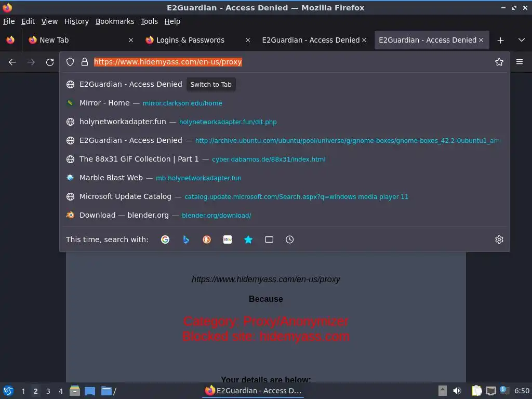This screenshot has height=399, width=532.
Task: Open the File menu
Action: click(9, 21)
